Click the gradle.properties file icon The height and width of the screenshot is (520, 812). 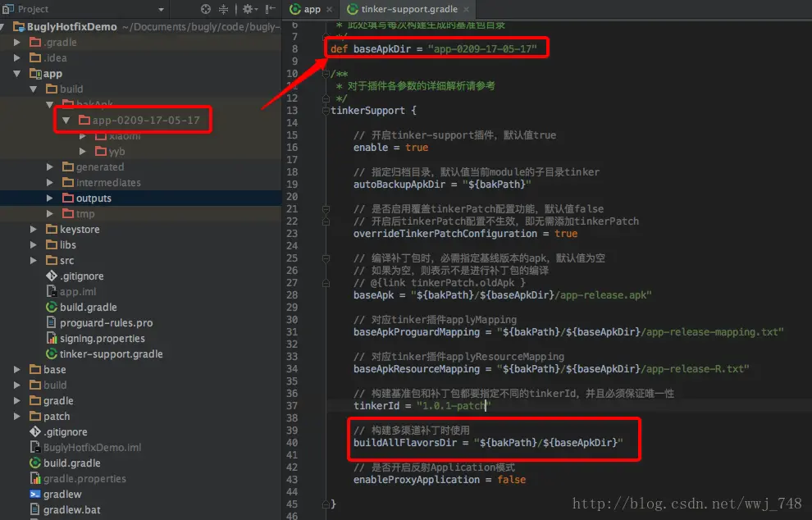pos(35,478)
